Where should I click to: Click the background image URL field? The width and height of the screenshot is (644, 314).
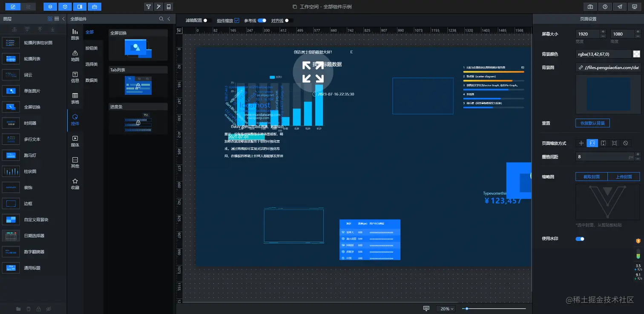[608, 67]
